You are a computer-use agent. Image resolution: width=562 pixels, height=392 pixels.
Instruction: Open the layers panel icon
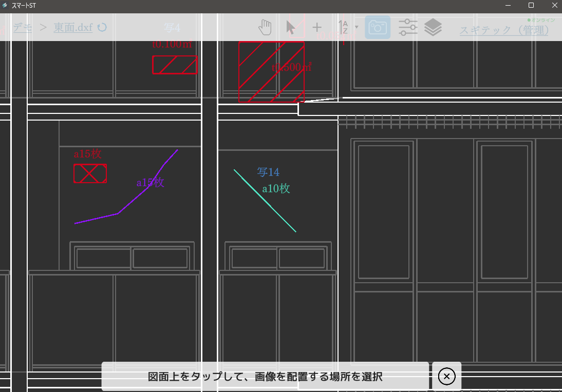coord(434,27)
